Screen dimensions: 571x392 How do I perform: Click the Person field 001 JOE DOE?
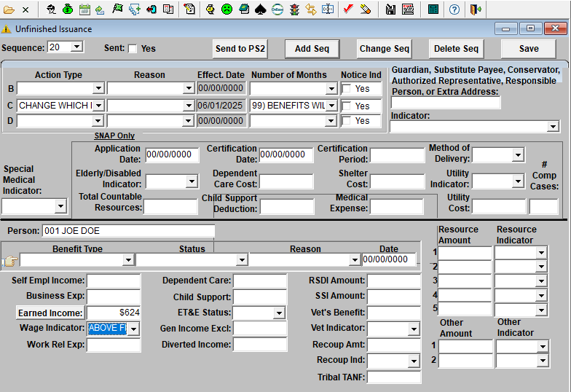click(128, 230)
